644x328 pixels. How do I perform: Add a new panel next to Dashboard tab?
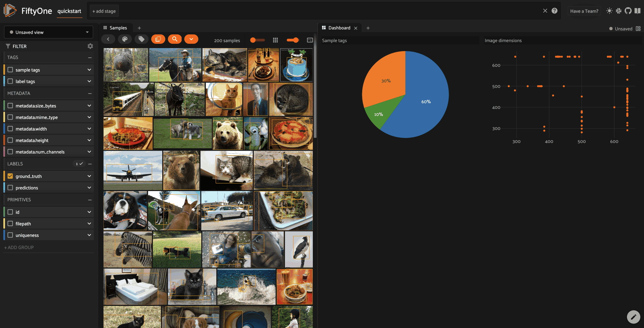[x=368, y=28]
